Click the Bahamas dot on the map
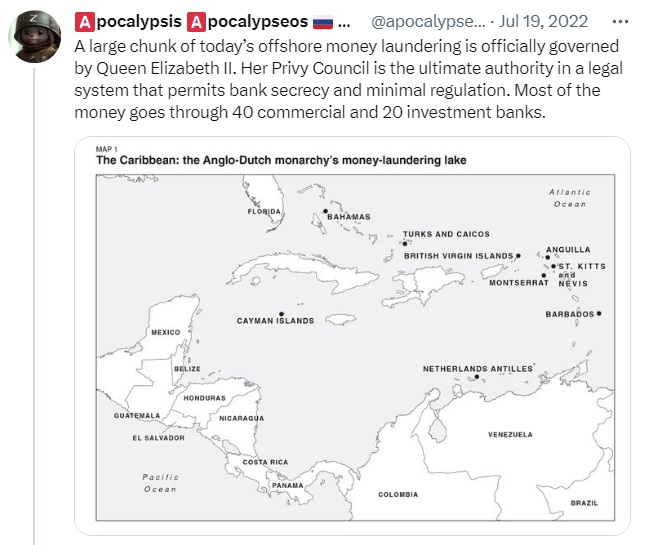The image size is (645, 545). [325, 211]
